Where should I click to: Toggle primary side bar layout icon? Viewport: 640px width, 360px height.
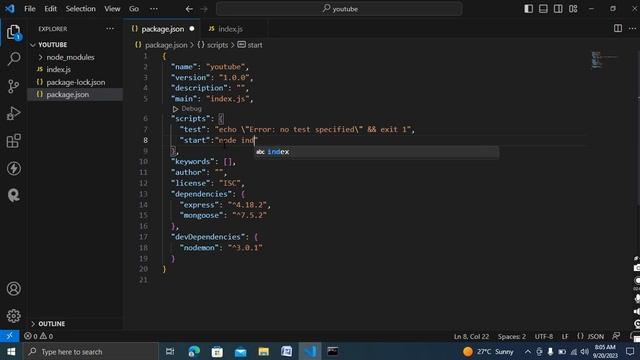click(529, 9)
